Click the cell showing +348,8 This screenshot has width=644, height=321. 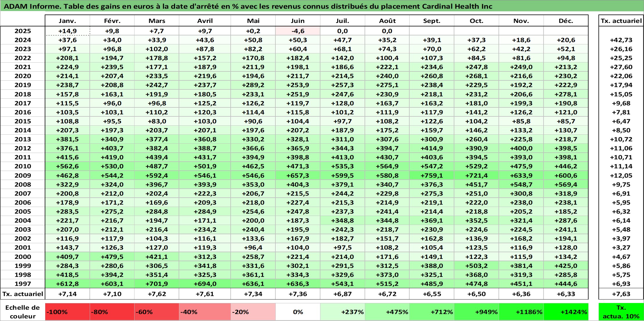pos(342,221)
